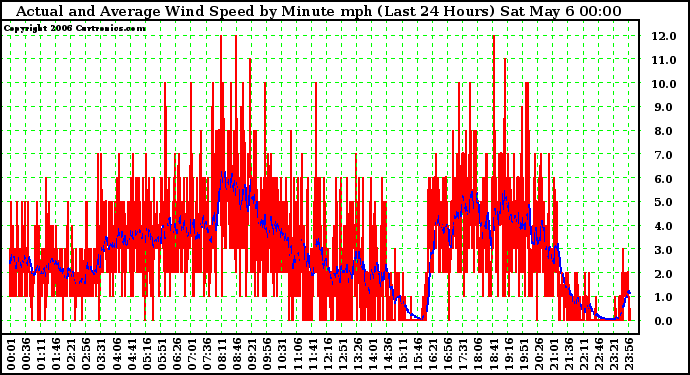Image resolution: width=690 pixels, height=375 pixels.
Task: Click the 12:51 time label
Action: pos(343,354)
